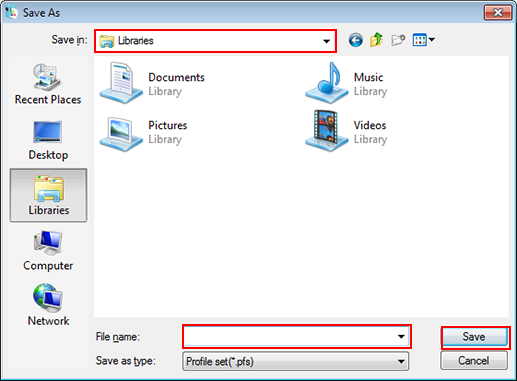This screenshot has width=517, height=381.
Task: Select Desktop in the places bar
Action: 48,140
